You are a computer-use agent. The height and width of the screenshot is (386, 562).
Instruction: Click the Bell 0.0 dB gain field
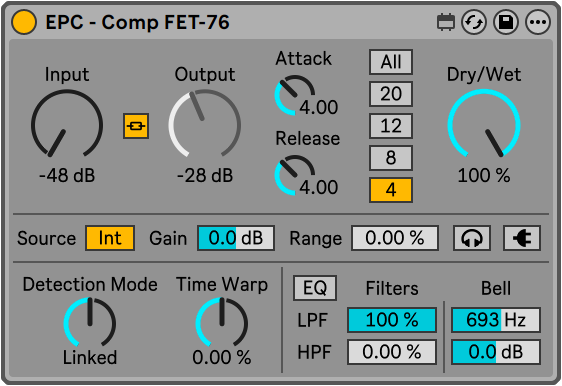coord(496,352)
